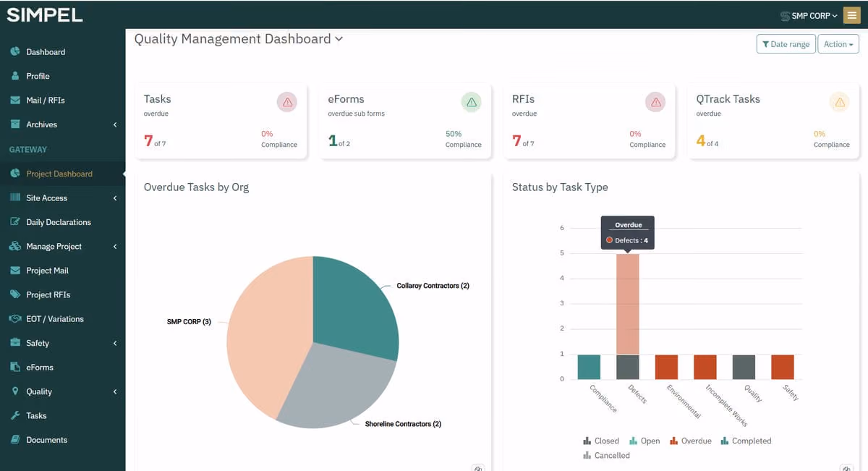Open the Tasks overdue summary card
This screenshot has width=868, height=471.
(x=221, y=121)
